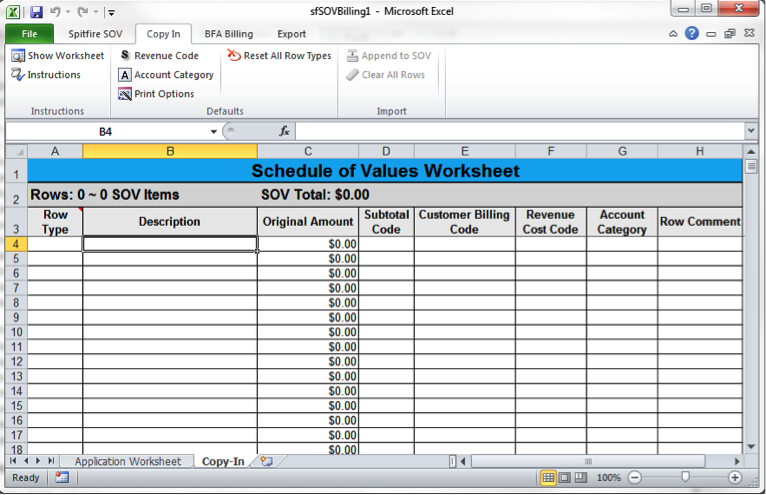
Task: Open Print Options
Action: 156,94
